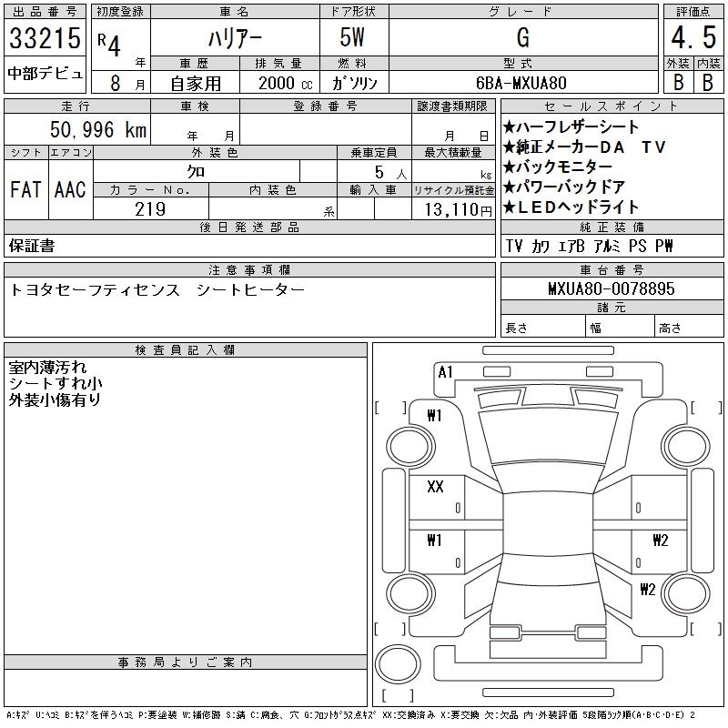Check the bracket box above the front-right wheel

point(700,407)
